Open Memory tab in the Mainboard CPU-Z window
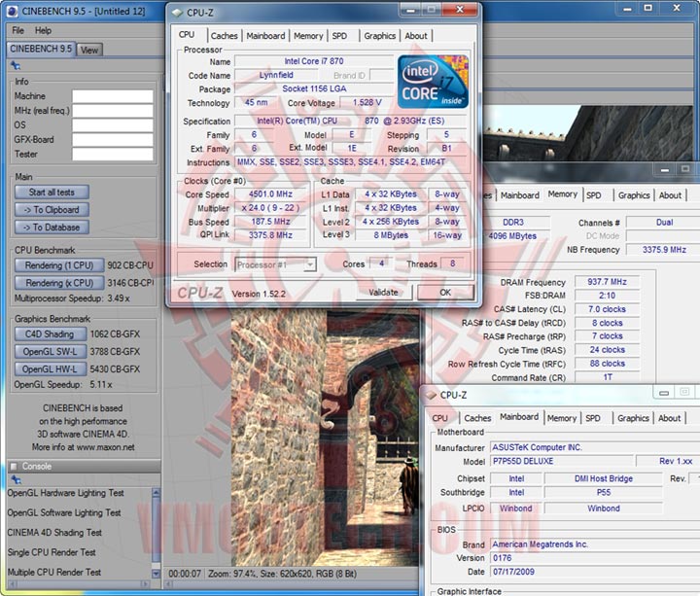 coord(562,418)
